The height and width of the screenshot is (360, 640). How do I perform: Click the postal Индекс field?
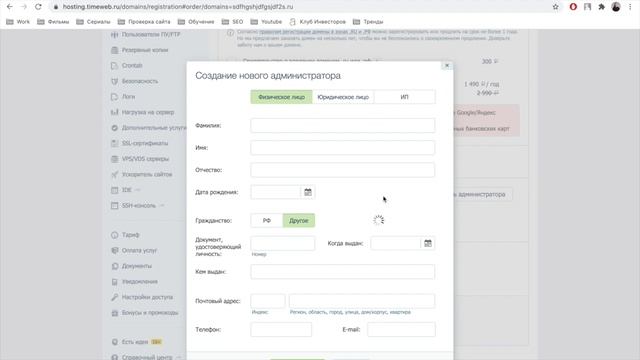[268, 301]
